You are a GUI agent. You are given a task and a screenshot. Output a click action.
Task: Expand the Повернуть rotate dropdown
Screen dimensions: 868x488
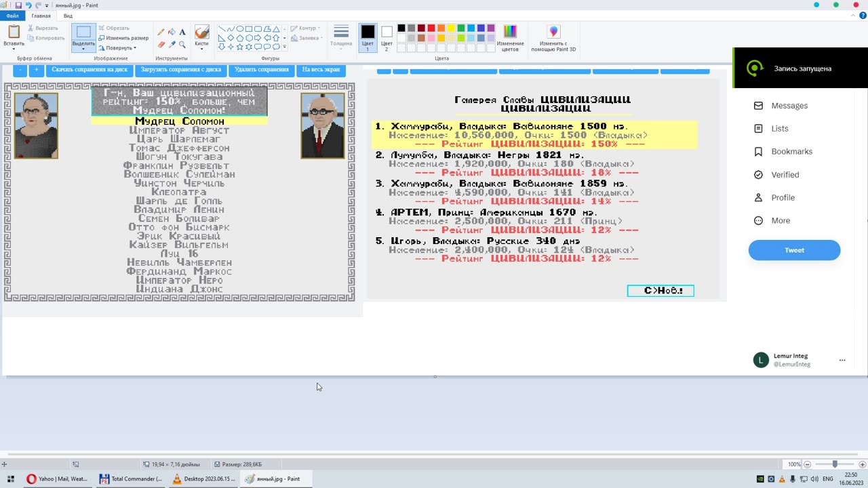(117, 47)
